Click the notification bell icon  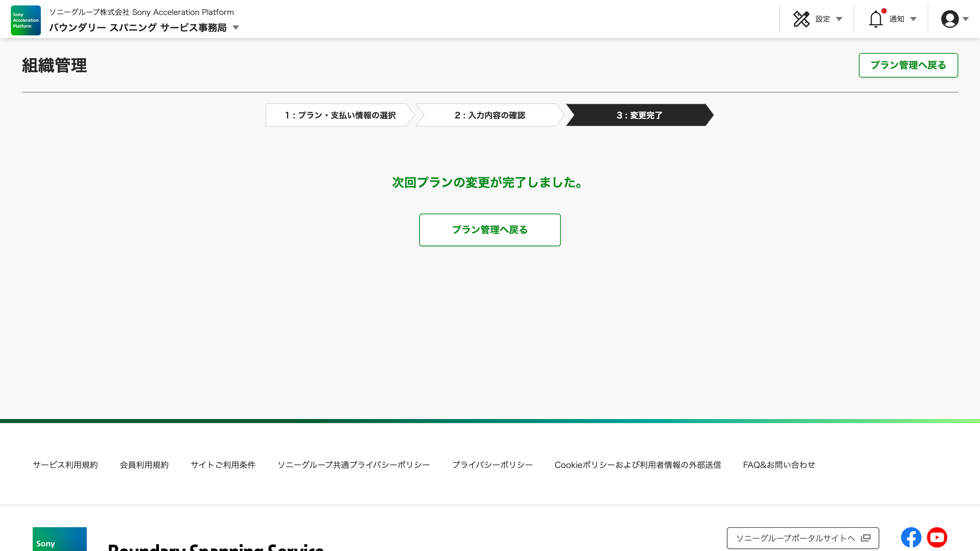(x=876, y=19)
